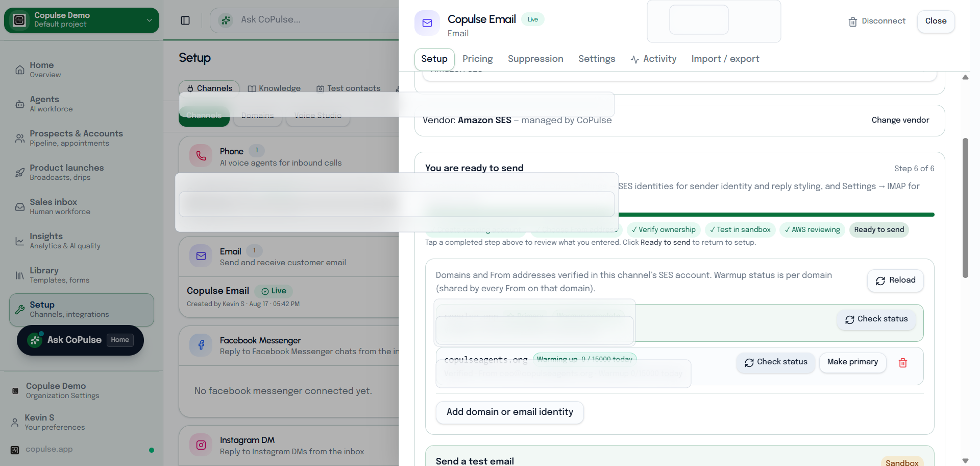The width and height of the screenshot is (980, 466).
Task: Click the Insights chart icon
Action: coord(20,241)
